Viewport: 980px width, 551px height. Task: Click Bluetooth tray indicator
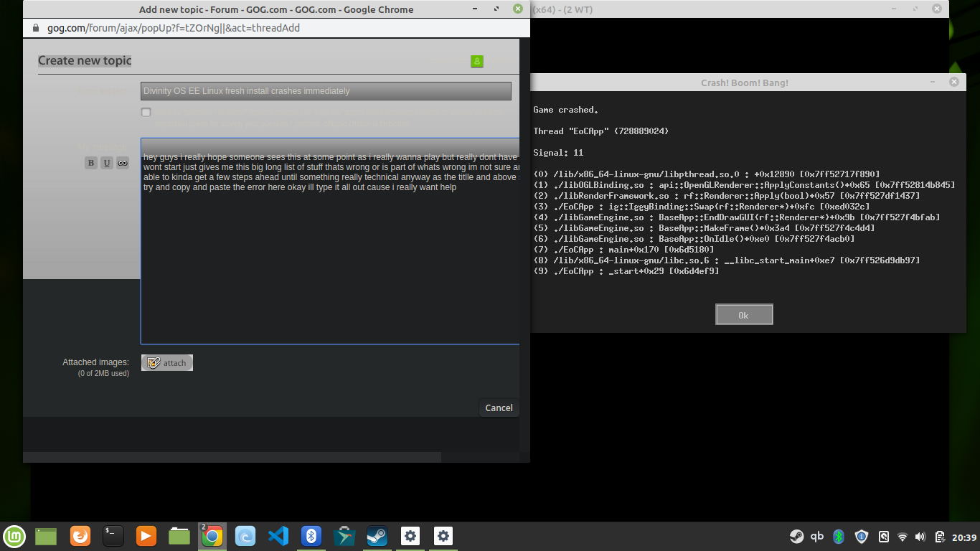(839, 536)
